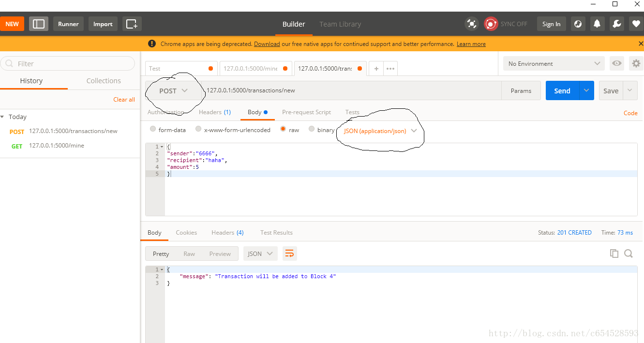
Task: Search within the response body
Action: (x=629, y=254)
